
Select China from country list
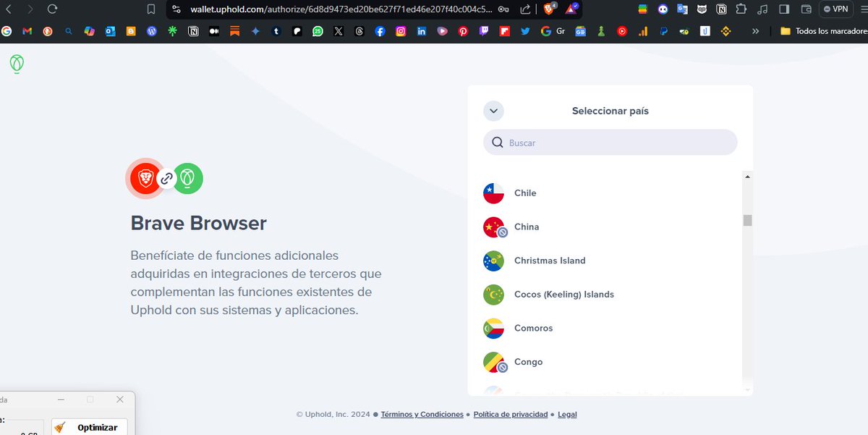pos(612,227)
